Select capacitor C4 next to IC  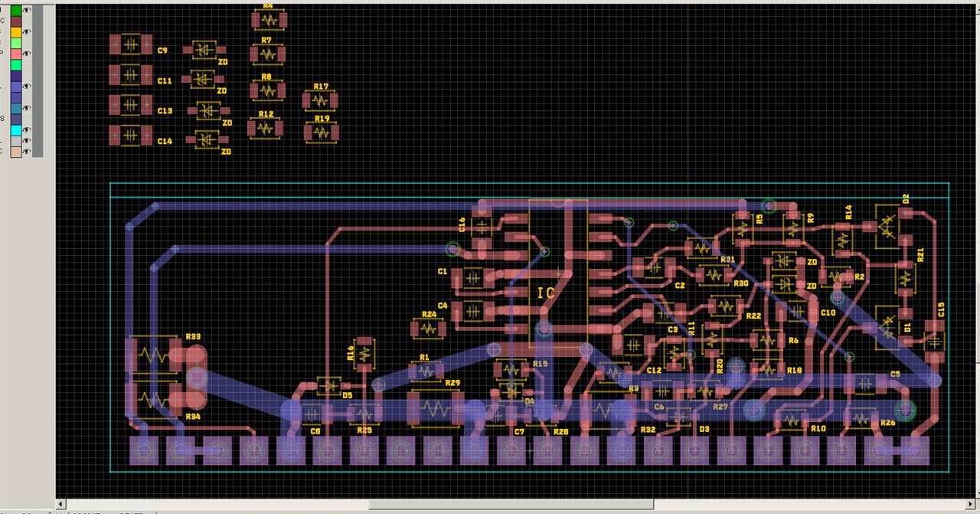tap(473, 312)
